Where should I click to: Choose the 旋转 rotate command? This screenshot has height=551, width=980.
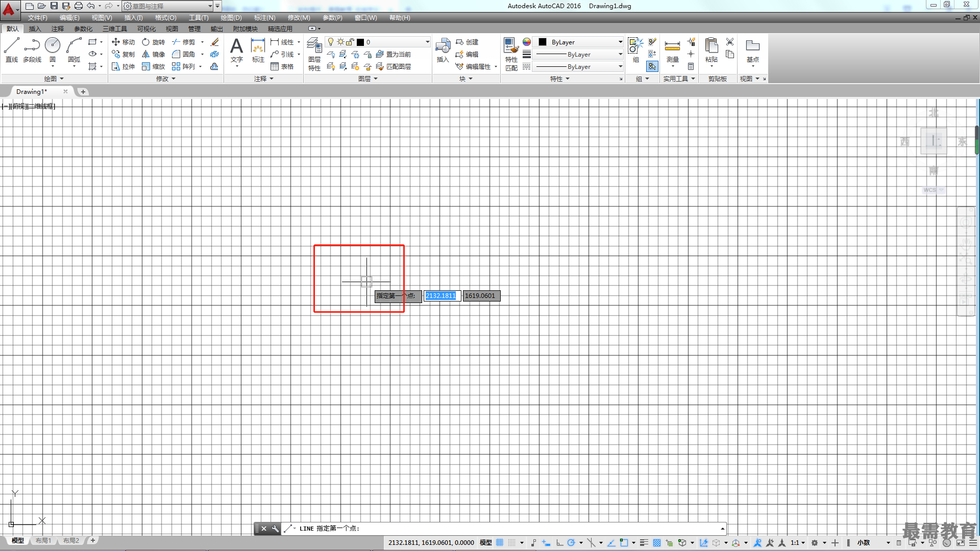pos(154,42)
